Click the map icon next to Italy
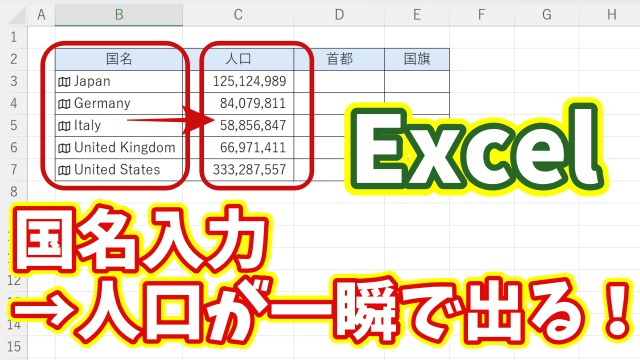 point(64,126)
